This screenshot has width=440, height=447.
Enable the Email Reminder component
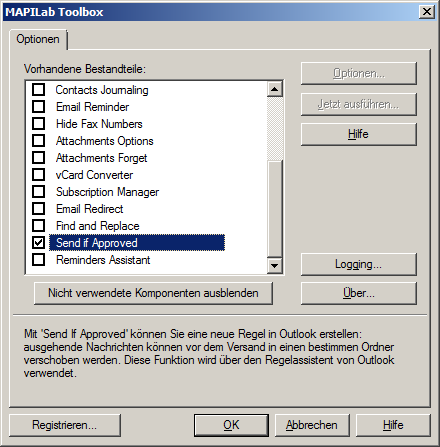pyautogui.click(x=38, y=107)
